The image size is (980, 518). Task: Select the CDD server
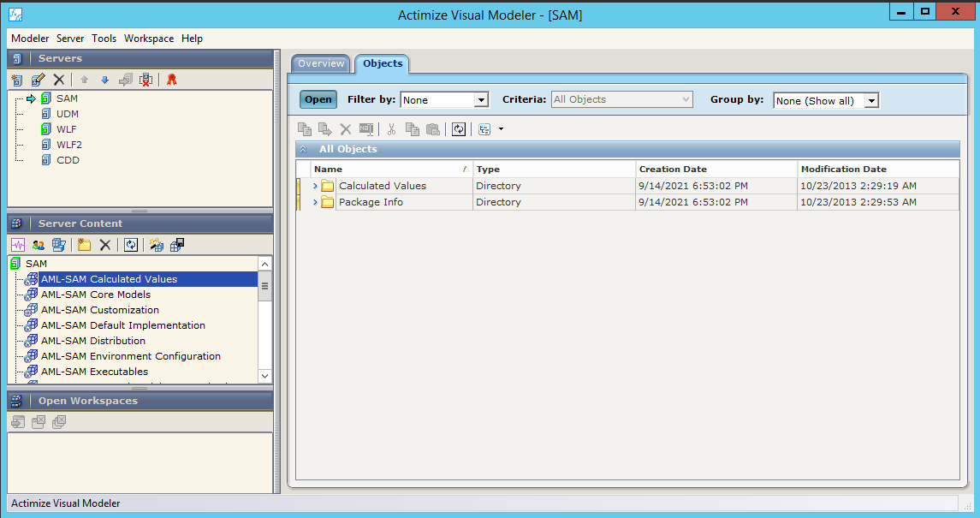68,161
